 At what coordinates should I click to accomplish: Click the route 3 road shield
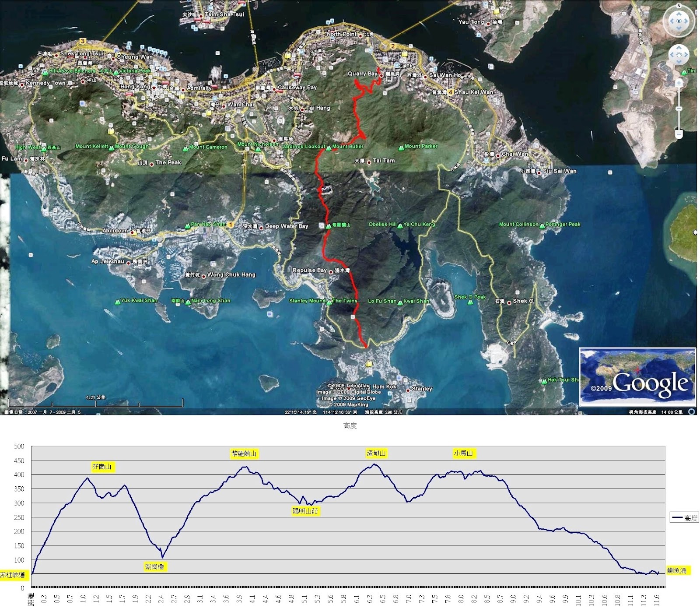pos(82,41)
